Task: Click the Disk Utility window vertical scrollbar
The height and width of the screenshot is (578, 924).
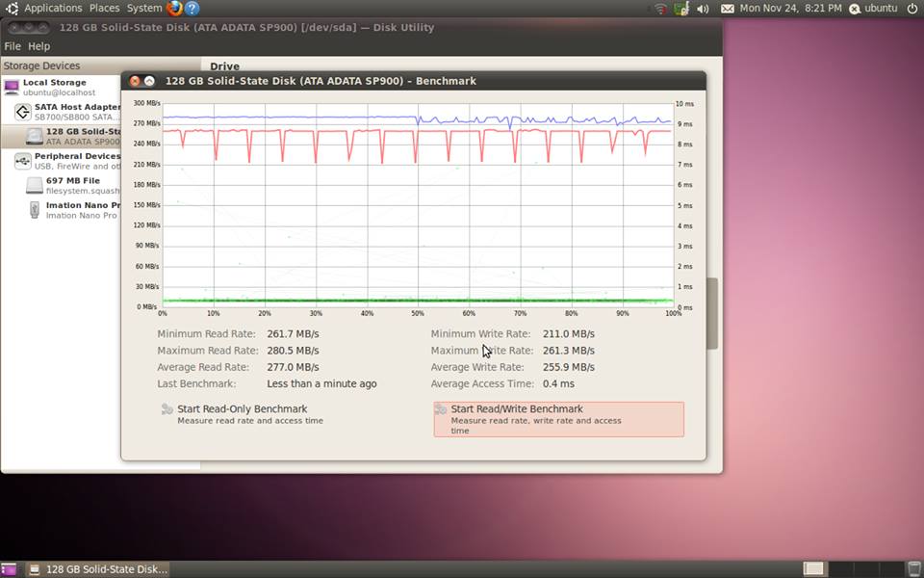Action: pos(712,313)
